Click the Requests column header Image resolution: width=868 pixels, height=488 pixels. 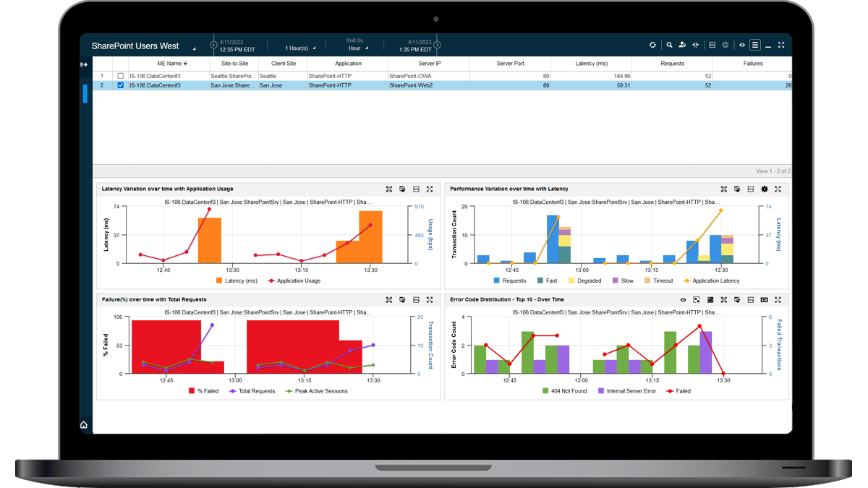672,64
